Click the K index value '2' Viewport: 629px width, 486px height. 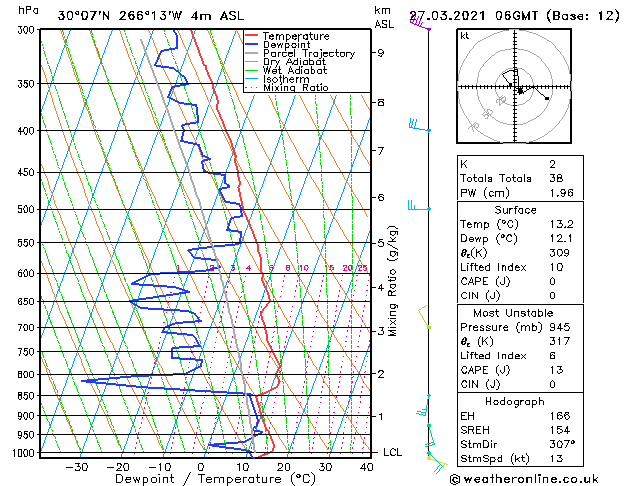552,164
